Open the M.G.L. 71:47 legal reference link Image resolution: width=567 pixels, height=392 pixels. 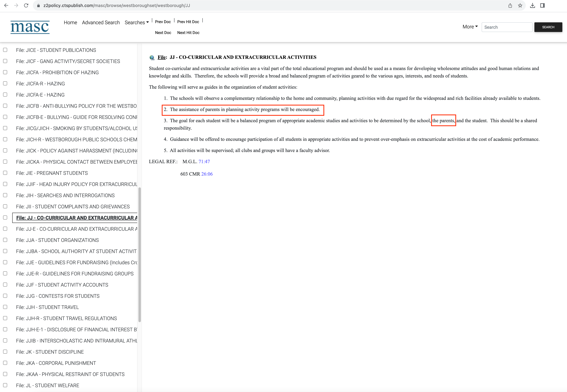204,162
